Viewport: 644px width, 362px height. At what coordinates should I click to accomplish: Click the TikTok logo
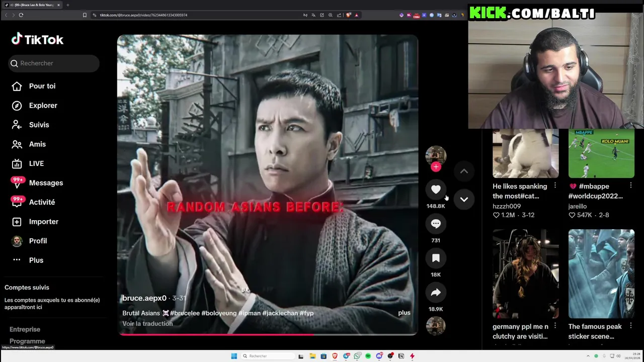[37, 39]
